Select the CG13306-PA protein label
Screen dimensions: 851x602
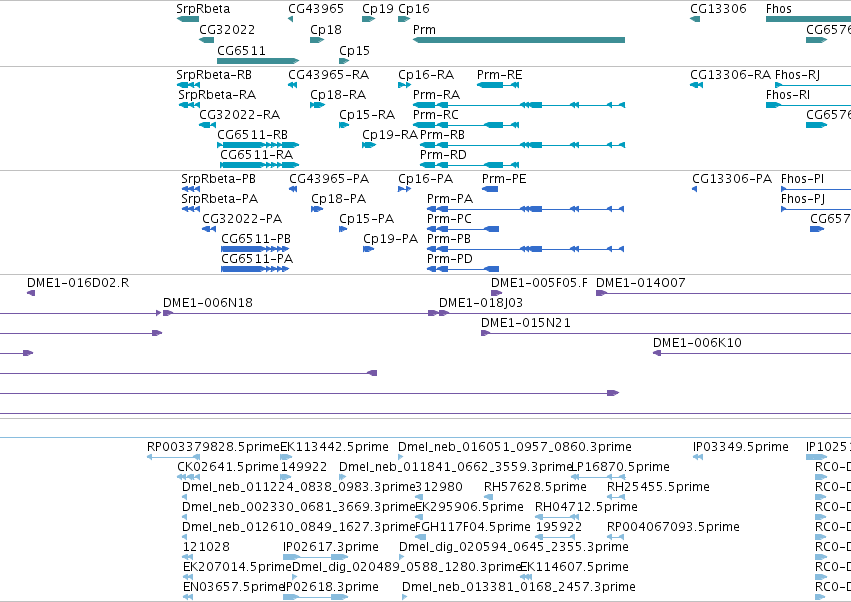pos(732,179)
